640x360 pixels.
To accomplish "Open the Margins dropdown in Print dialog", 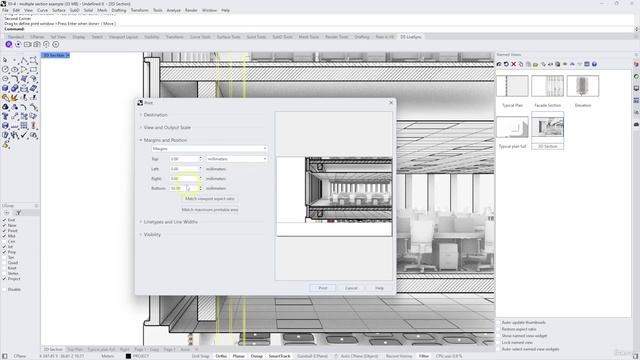I will click(x=209, y=149).
